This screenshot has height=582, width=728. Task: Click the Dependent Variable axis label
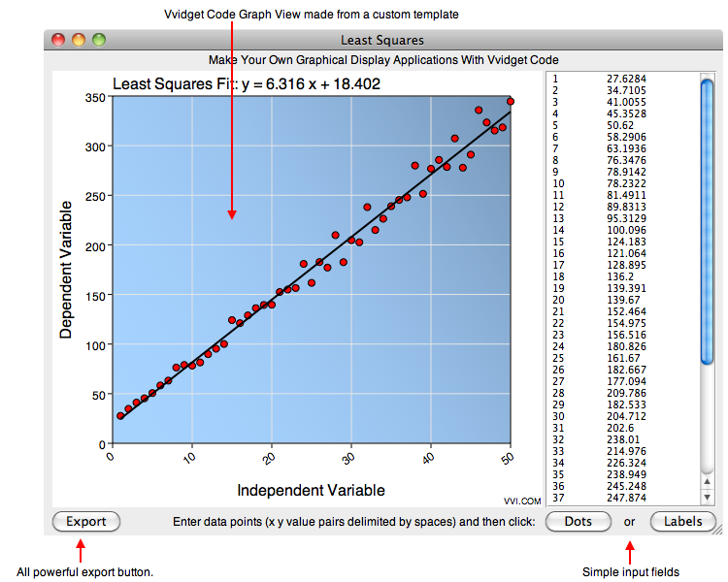coord(66,270)
